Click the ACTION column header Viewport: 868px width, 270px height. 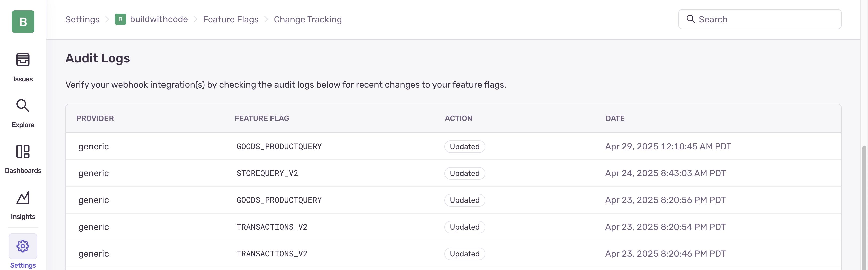tap(458, 118)
